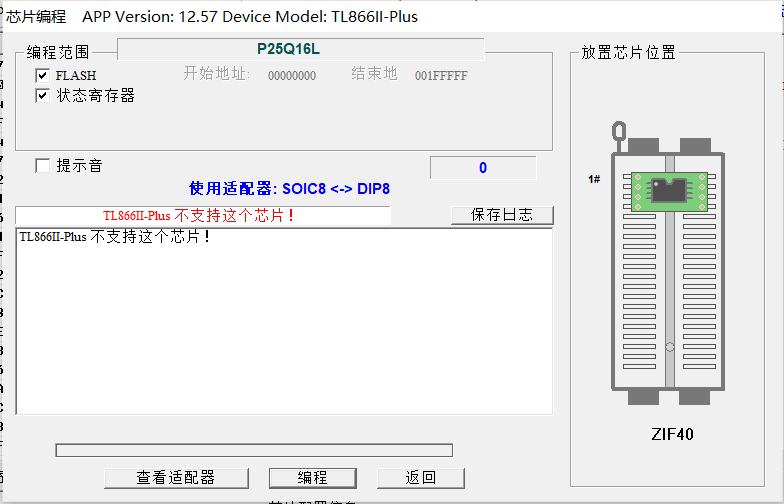The image size is (784, 504).
Task: Click the 1# pin marker label
Action: pos(594,179)
